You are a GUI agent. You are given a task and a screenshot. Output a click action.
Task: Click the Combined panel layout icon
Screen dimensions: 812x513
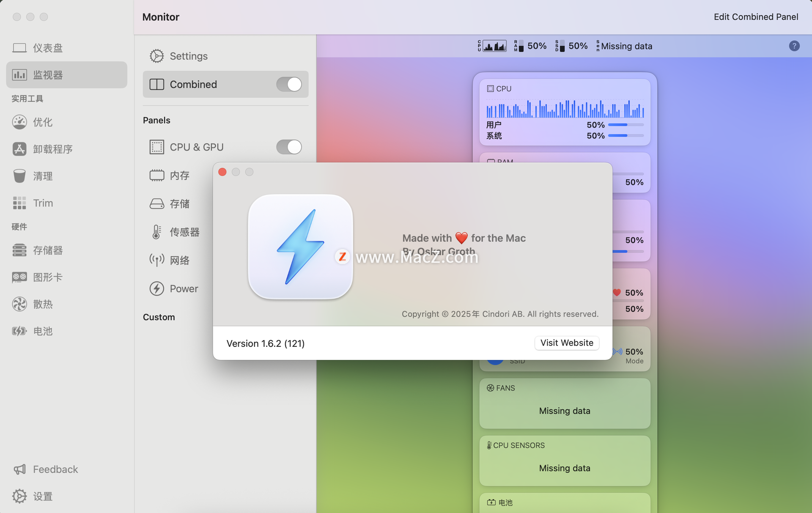coord(156,84)
